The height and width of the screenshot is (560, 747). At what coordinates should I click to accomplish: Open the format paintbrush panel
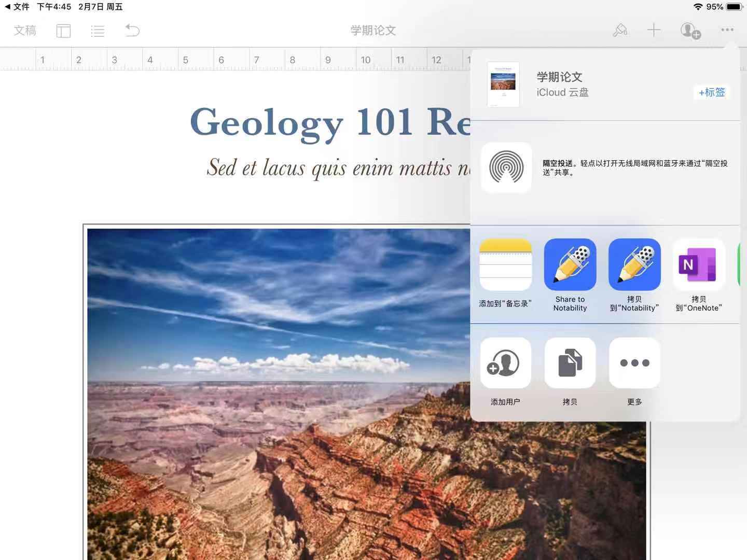coord(620,31)
